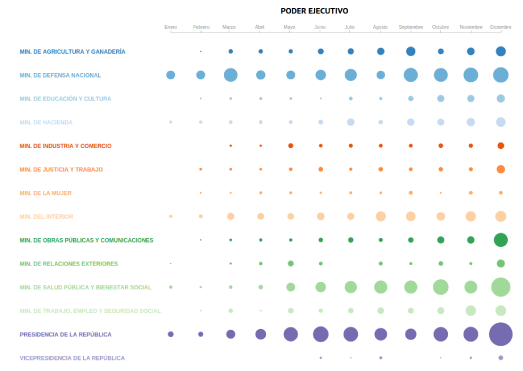Click Min. de Relaciones Exteriores Mayo bubble
Image resolution: width=523 pixels, height=371 pixels.
(x=291, y=263)
